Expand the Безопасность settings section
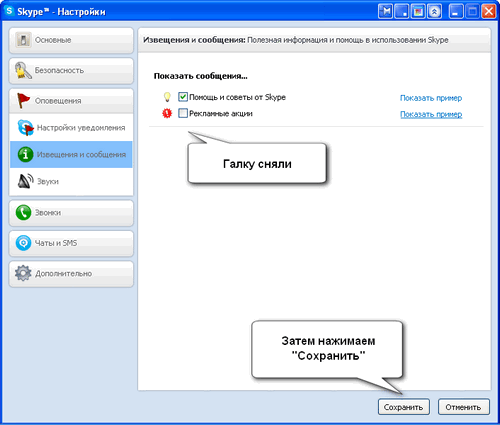 [x=71, y=71]
